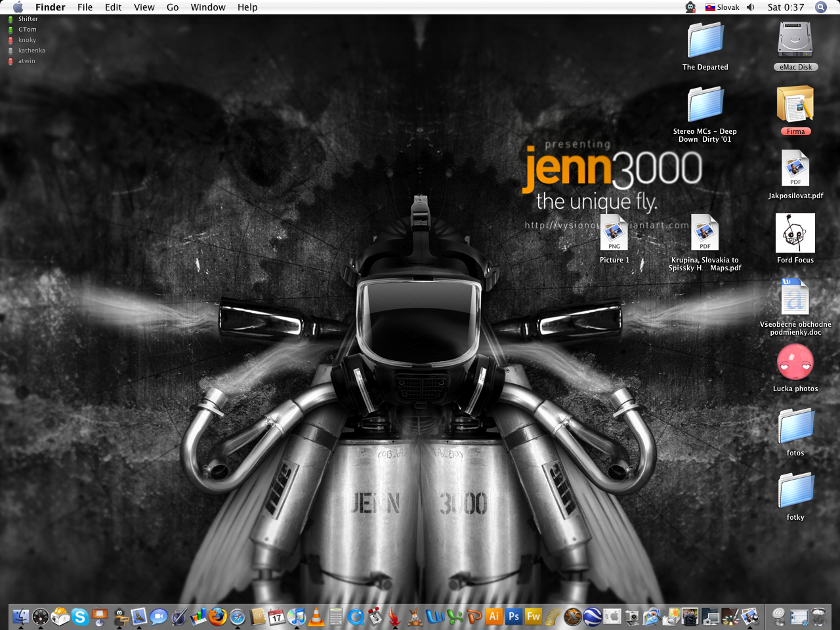Click the volume control in menu bar
Image resolution: width=840 pixels, height=630 pixels.
(751, 7)
